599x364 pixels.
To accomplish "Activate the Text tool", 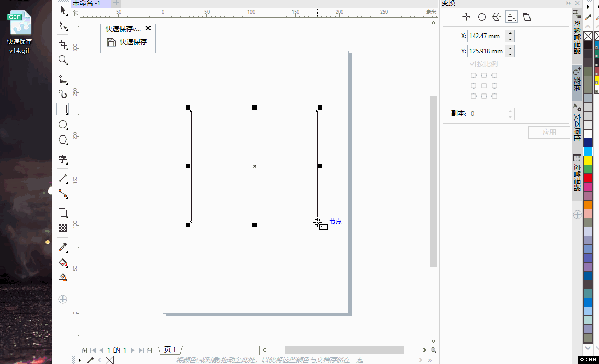I will (x=63, y=159).
